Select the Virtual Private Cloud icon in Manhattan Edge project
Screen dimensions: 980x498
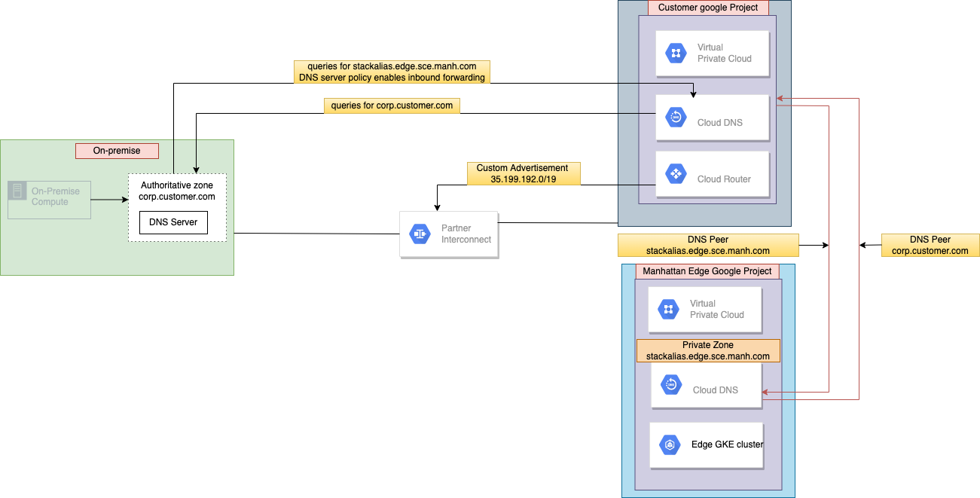pyautogui.click(x=668, y=309)
